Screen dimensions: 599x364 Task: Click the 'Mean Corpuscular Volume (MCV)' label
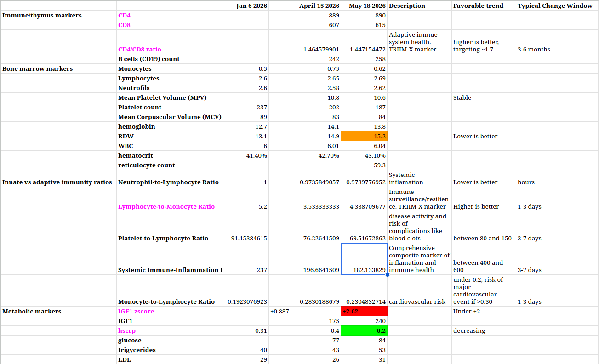pos(169,117)
